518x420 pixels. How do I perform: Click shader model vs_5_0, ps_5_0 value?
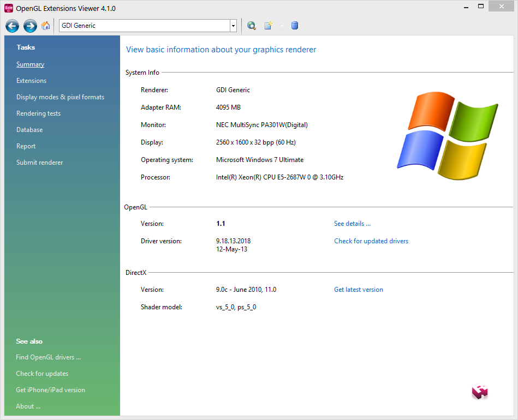pos(236,307)
